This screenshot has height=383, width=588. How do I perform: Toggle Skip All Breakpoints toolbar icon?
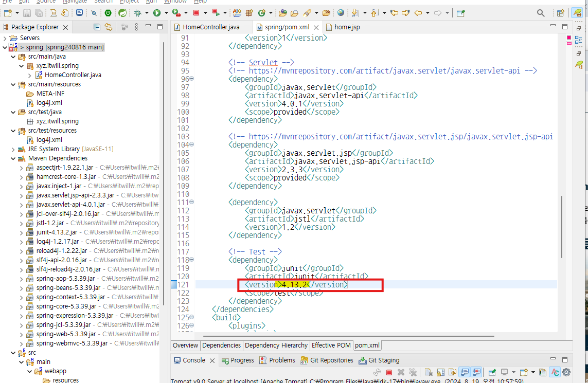point(94,13)
